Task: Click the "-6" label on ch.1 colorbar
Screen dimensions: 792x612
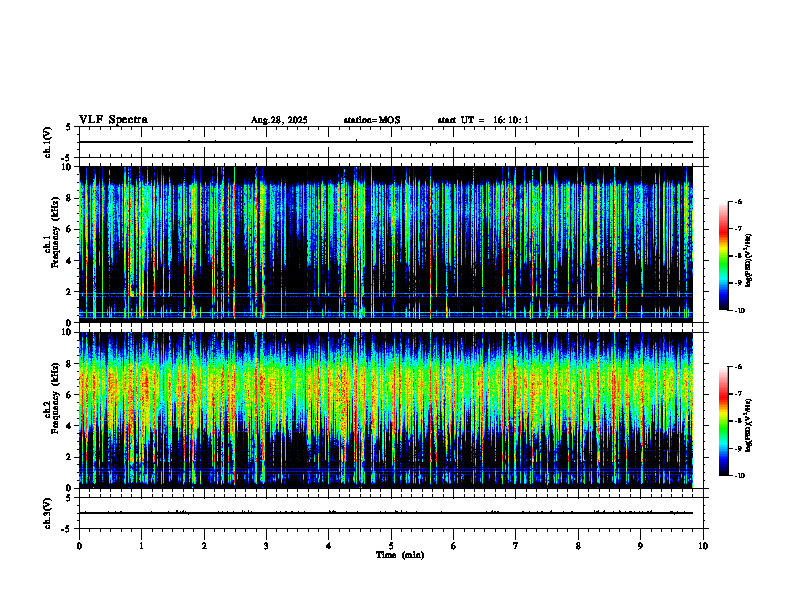Action: click(x=738, y=202)
